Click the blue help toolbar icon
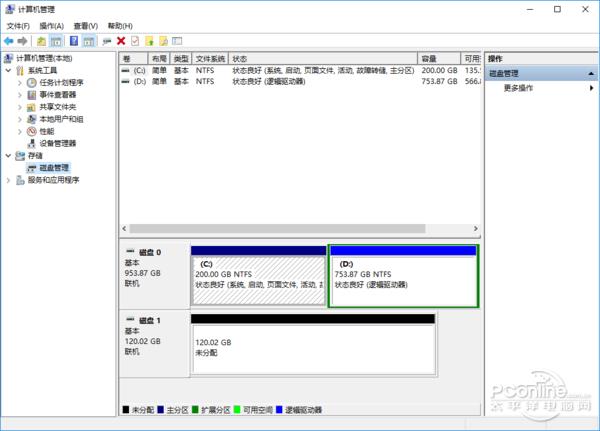 pos(74,41)
